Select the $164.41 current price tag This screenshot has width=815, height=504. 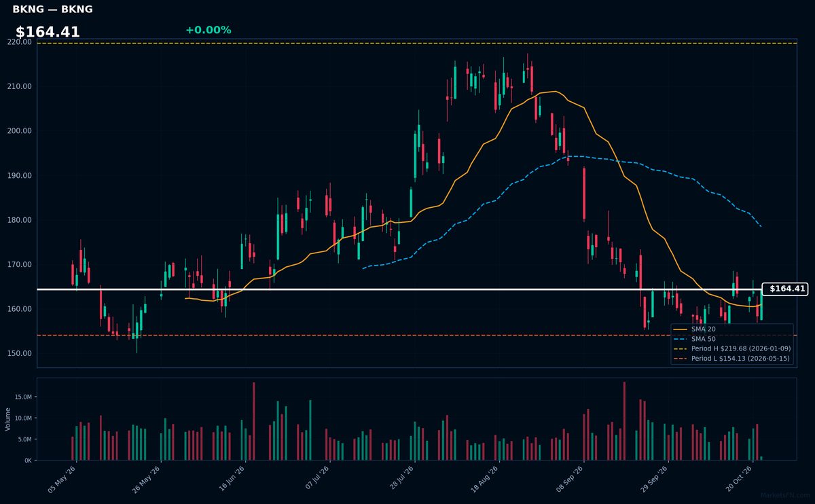(x=785, y=289)
